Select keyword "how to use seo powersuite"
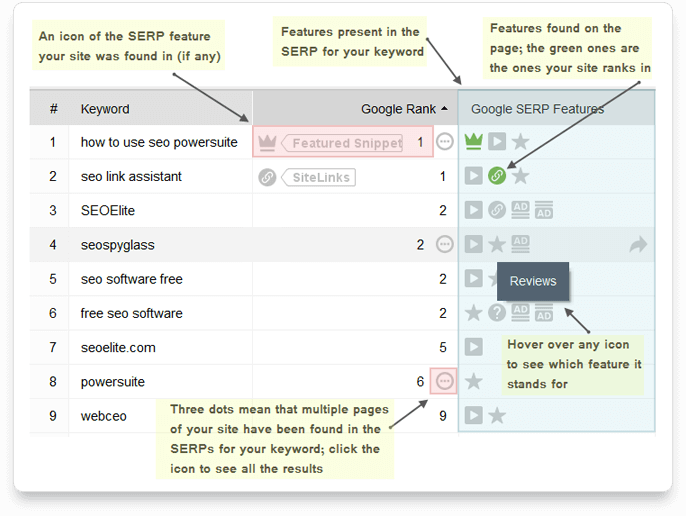This screenshot has width=686, height=516. pyautogui.click(x=159, y=142)
